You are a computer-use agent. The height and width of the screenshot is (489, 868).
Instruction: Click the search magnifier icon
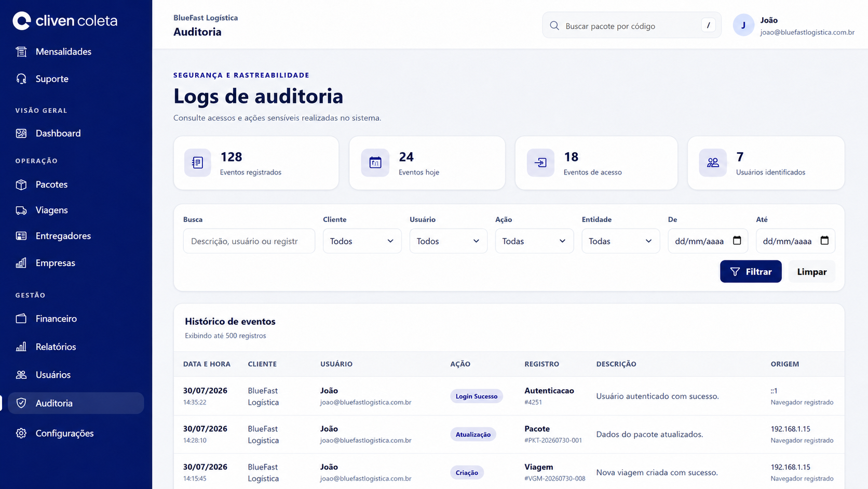coord(554,25)
